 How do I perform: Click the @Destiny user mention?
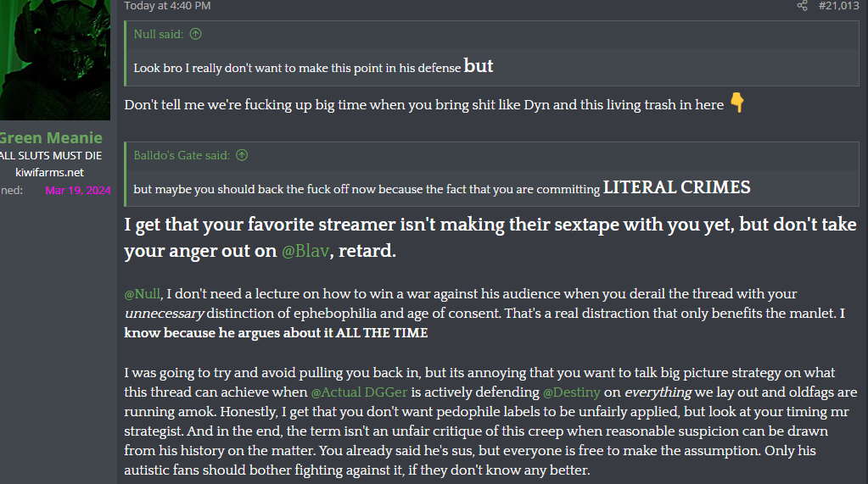pos(569,392)
